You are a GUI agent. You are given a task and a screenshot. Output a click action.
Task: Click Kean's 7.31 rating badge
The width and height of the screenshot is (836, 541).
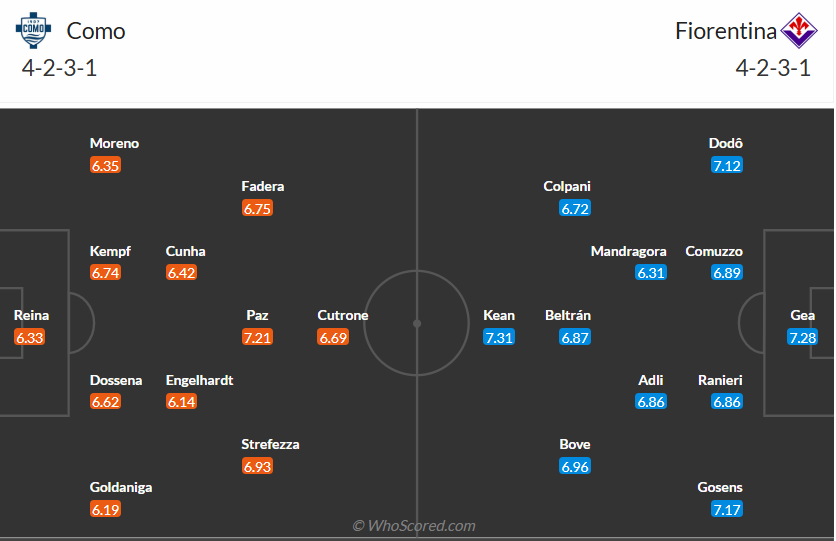coord(499,337)
